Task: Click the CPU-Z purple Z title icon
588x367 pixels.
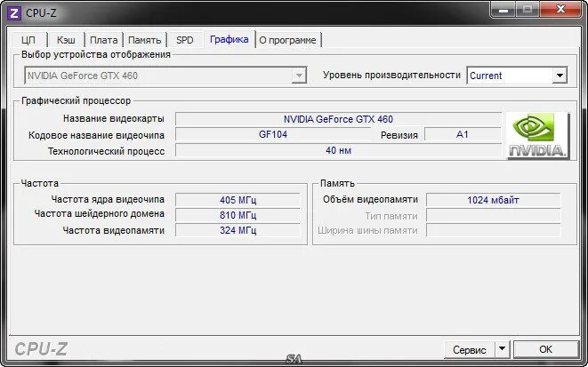Action: pyautogui.click(x=14, y=13)
